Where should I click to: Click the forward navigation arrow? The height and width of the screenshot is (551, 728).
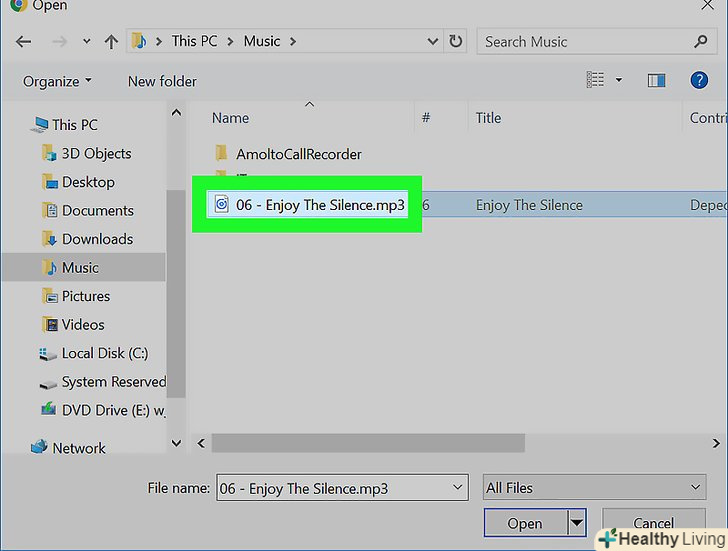59,42
